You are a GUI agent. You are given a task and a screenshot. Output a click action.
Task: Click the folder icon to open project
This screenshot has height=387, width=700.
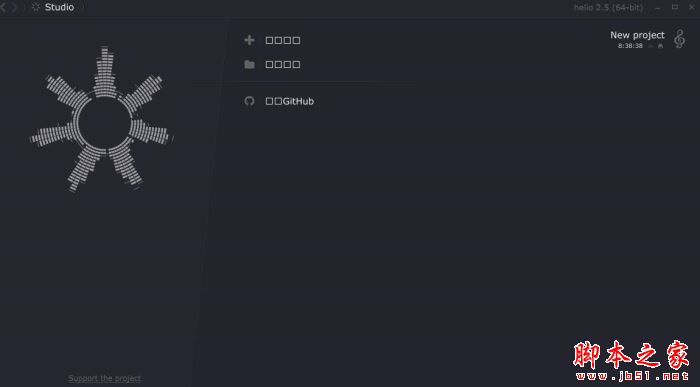point(250,64)
